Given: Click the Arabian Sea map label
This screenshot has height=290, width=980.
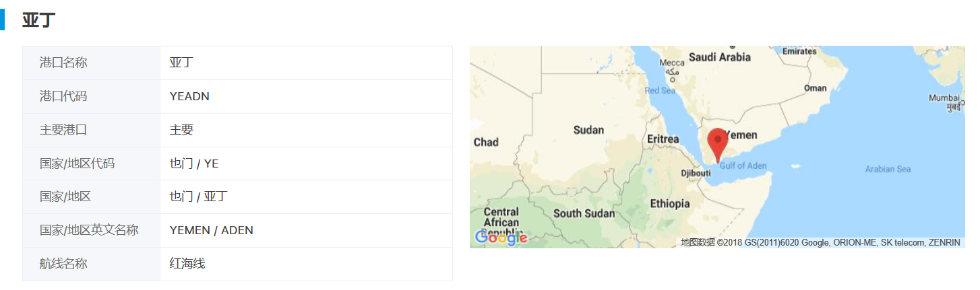Looking at the screenshot, I should pyautogui.click(x=888, y=169).
